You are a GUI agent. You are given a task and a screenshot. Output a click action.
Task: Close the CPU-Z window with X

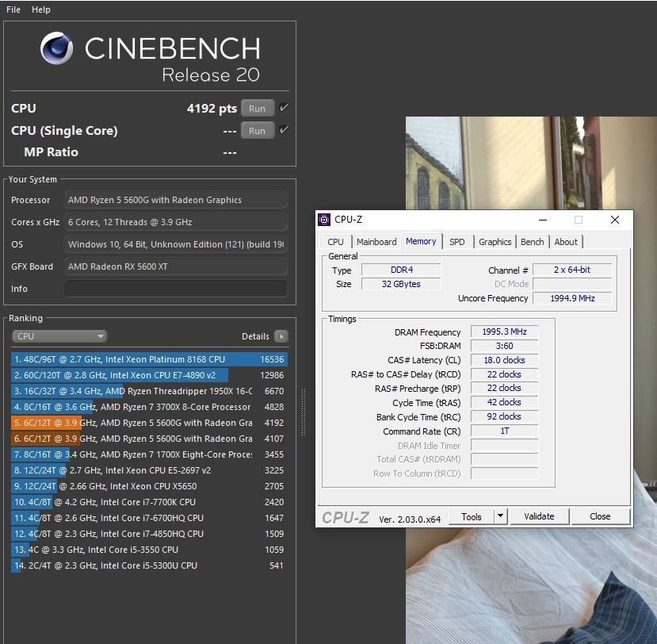[615, 220]
